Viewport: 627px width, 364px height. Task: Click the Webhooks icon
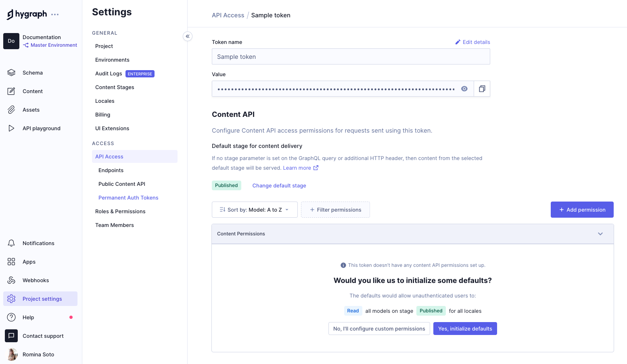pos(11,280)
